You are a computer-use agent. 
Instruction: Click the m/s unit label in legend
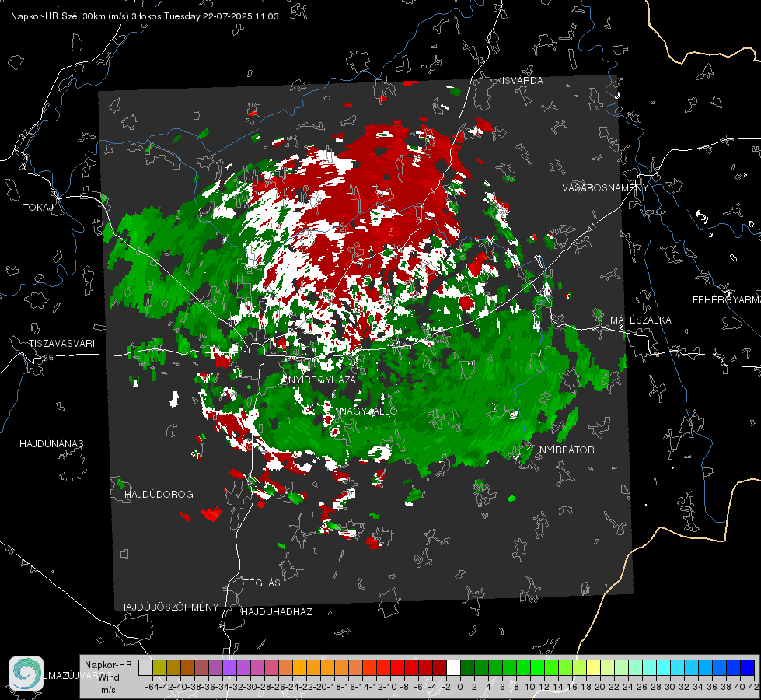[108, 690]
